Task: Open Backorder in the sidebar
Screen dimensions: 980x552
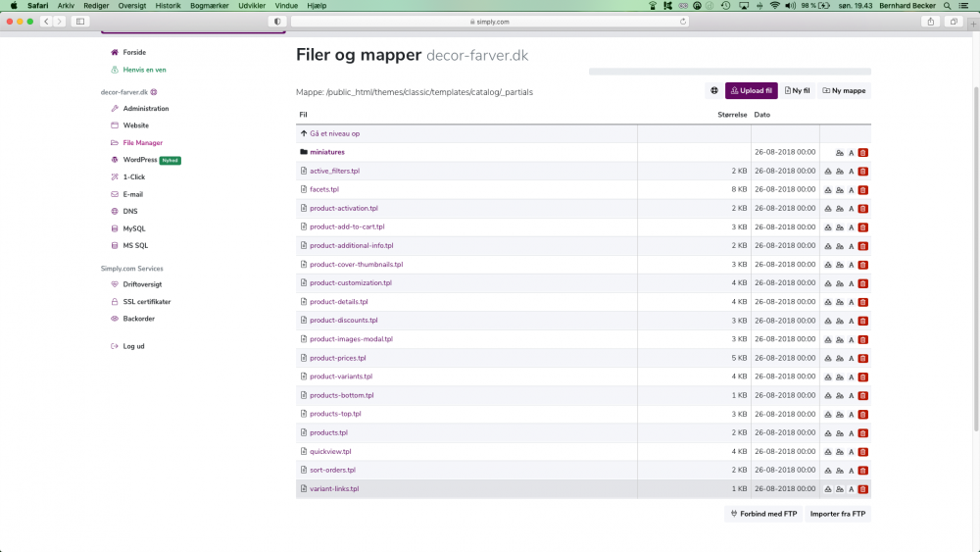Action: [x=139, y=319]
